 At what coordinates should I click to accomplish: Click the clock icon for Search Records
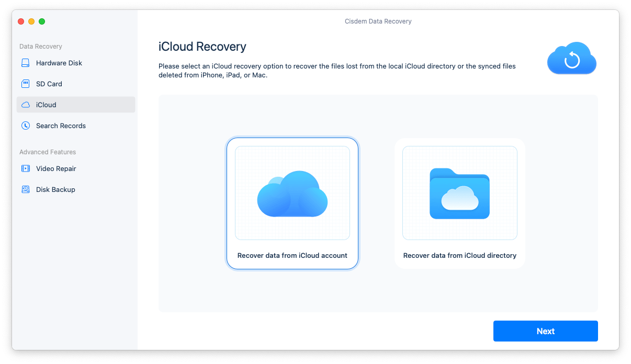click(26, 126)
